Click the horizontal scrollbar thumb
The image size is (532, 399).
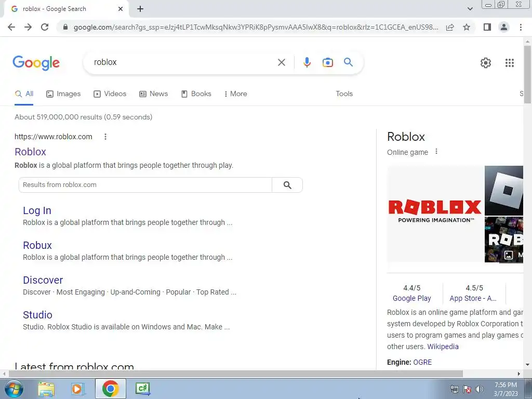(236, 374)
